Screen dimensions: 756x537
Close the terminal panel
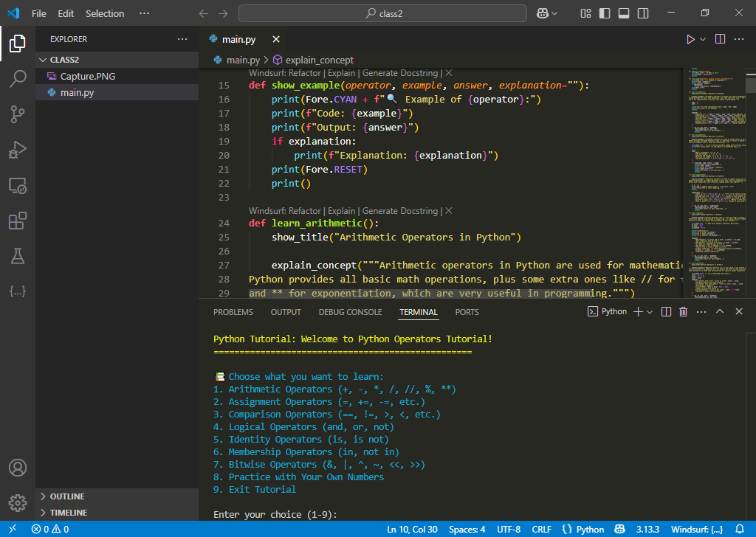pyautogui.click(x=738, y=311)
